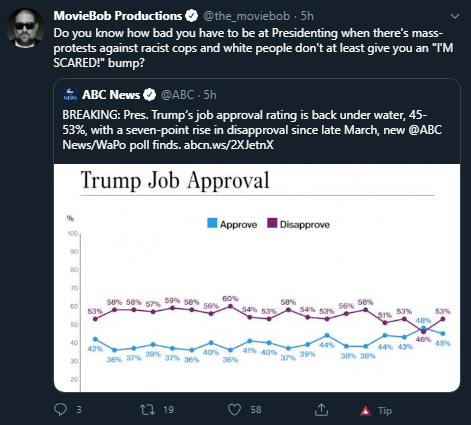Click the purple Disapprove legend swatch
This screenshot has width=471, height=425.
tap(272, 223)
